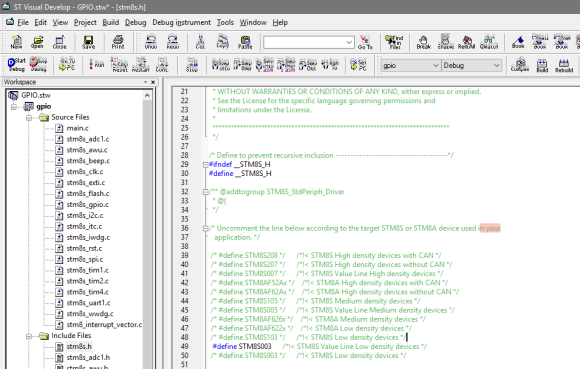Click the Print toolbar icon
This screenshot has height=369, width=580.
coord(118,42)
